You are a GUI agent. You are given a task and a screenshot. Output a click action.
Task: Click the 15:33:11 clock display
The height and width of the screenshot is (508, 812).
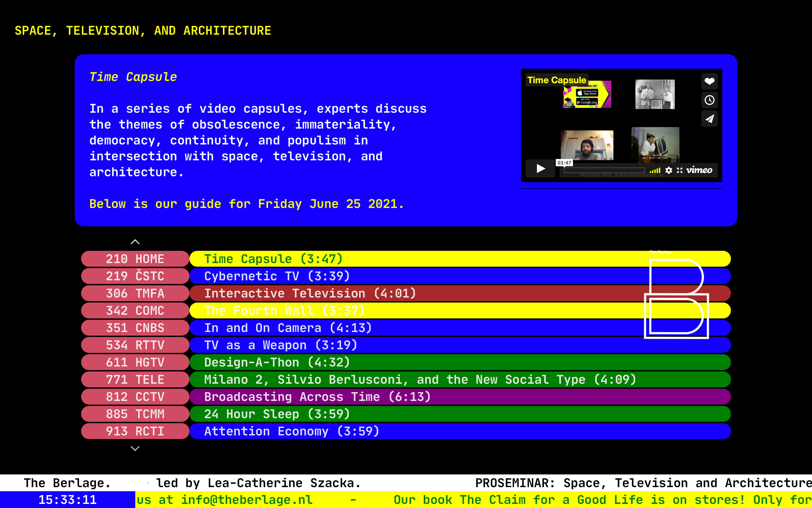pos(68,500)
